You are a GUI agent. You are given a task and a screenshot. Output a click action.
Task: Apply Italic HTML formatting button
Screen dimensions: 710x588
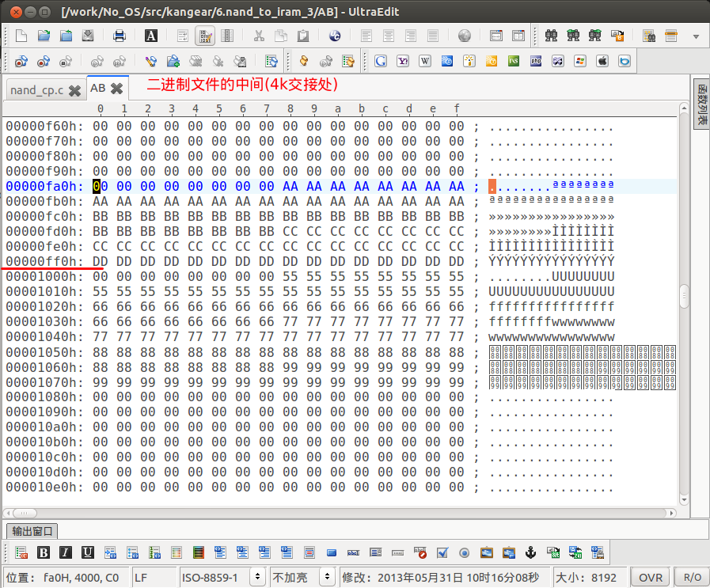pos(66,552)
